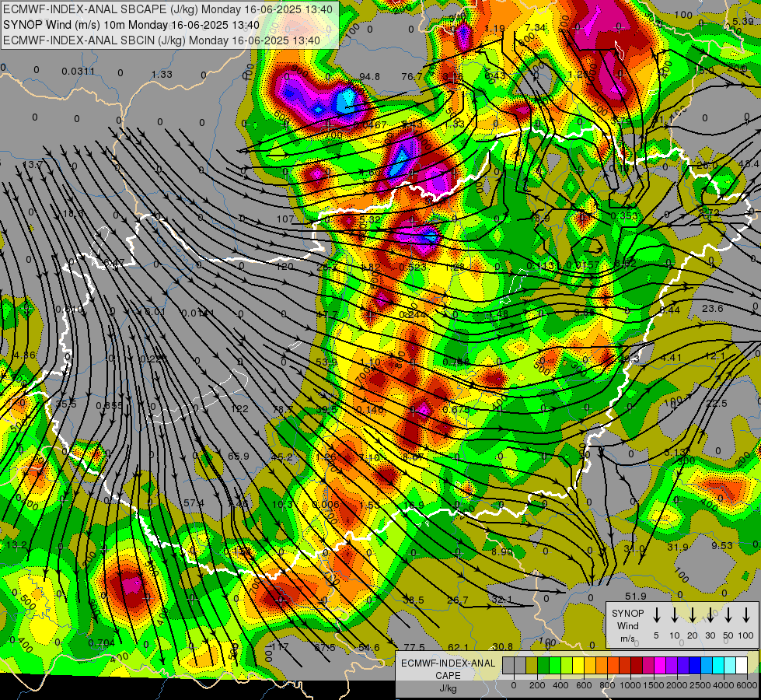This screenshot has height=700, width=761.
Task: Click the wind arrow above 5 in SYNOP legend
Action: point(656,615)
